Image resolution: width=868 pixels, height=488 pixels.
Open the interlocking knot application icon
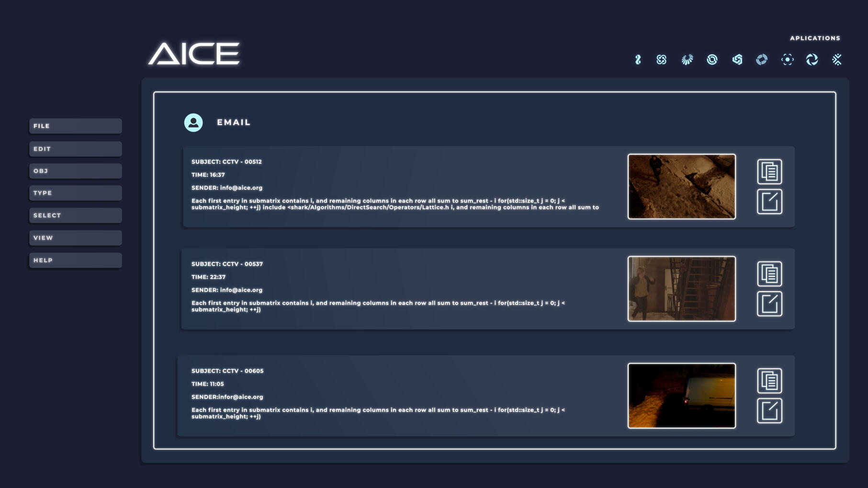(662, 59)
